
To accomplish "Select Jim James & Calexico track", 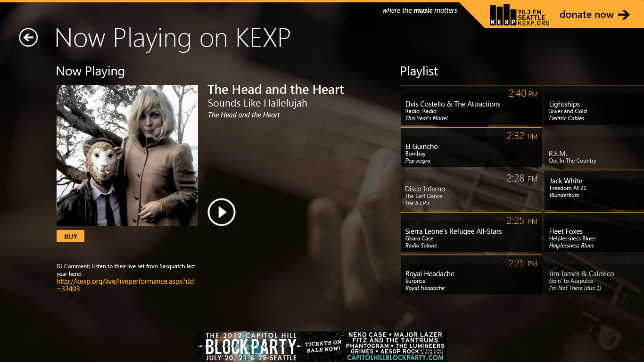I will tap(594, 275).
